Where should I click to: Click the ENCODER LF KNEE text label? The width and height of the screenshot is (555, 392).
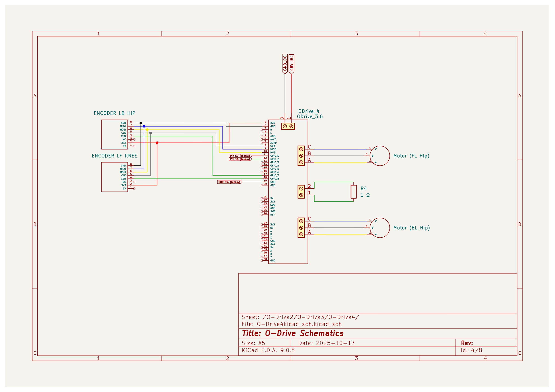[115, 156]
